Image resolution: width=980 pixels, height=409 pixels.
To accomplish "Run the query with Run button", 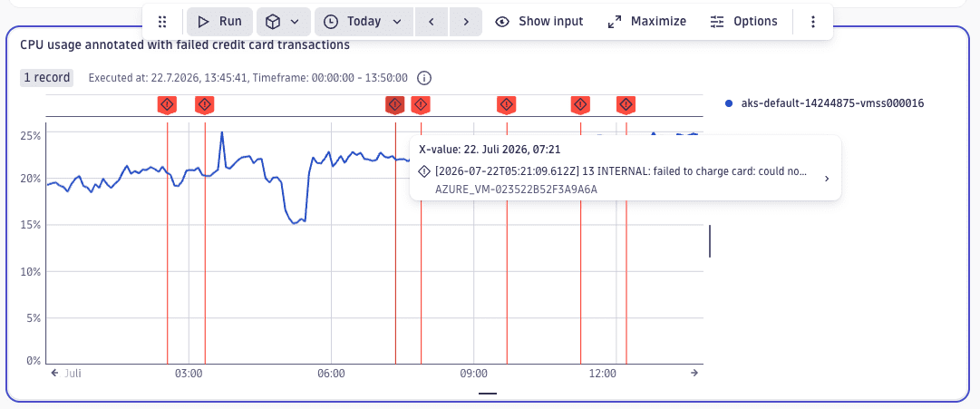I will [x=219, y=22].
